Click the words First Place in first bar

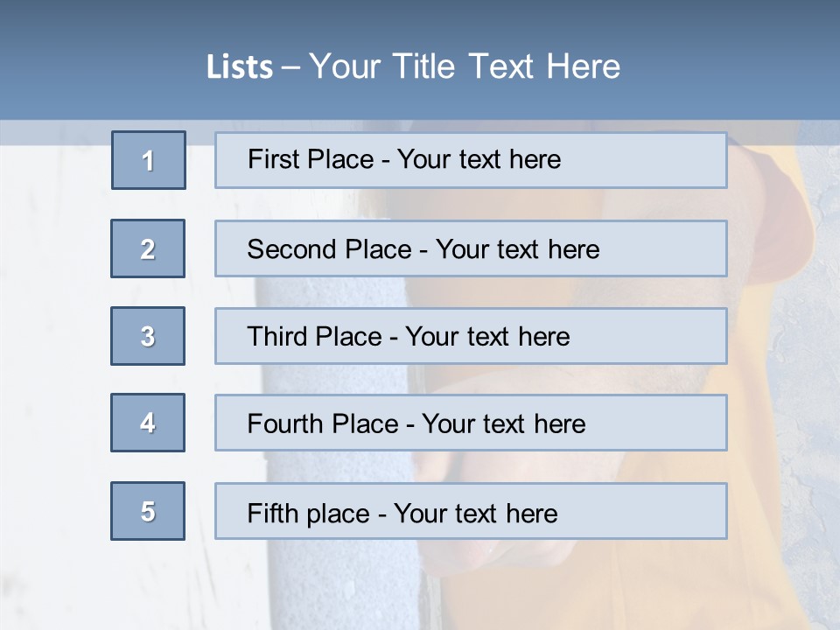tap(311, 159)
